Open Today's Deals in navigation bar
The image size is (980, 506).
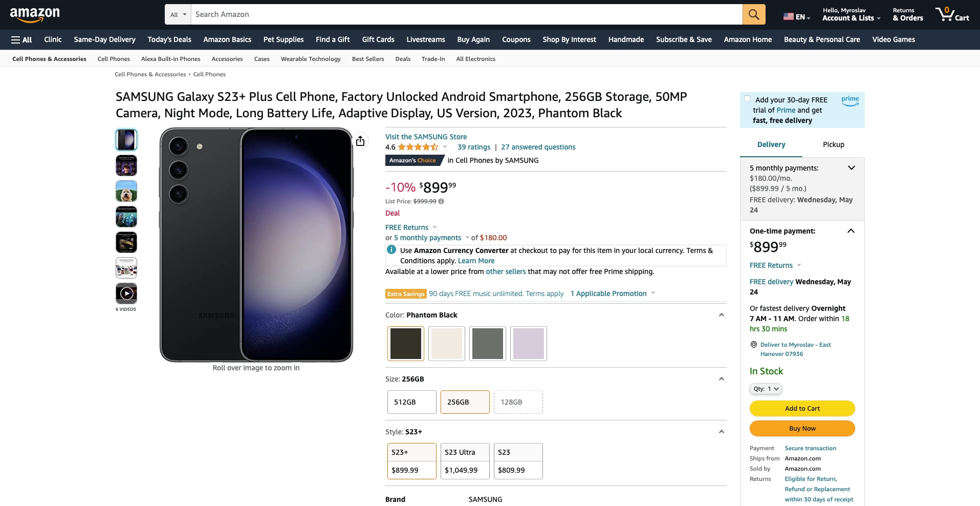(169, 39)
